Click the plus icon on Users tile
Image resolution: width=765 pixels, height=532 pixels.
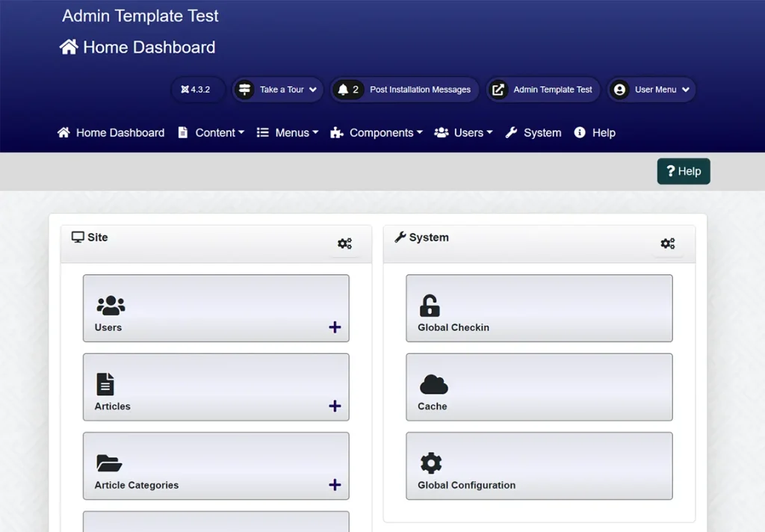335,327
